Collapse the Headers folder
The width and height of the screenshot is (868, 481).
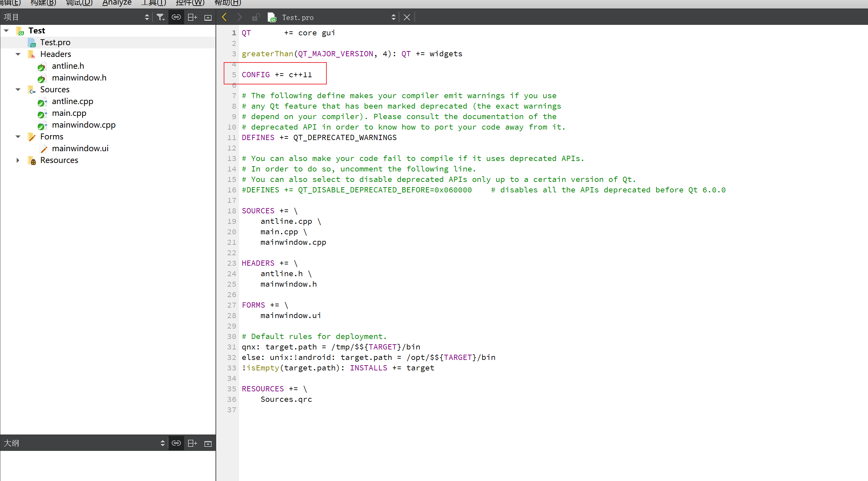pyautogui.click(x=18, y=54)
